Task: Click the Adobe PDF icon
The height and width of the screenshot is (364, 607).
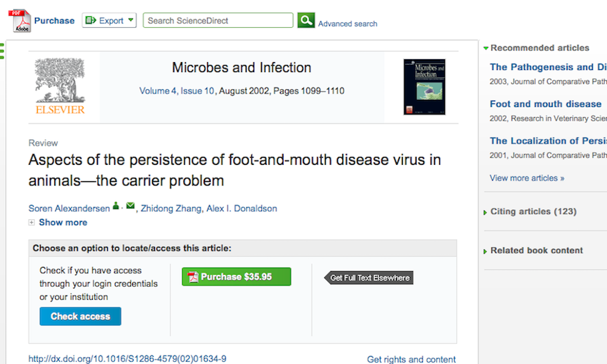Action: point(19,21)
